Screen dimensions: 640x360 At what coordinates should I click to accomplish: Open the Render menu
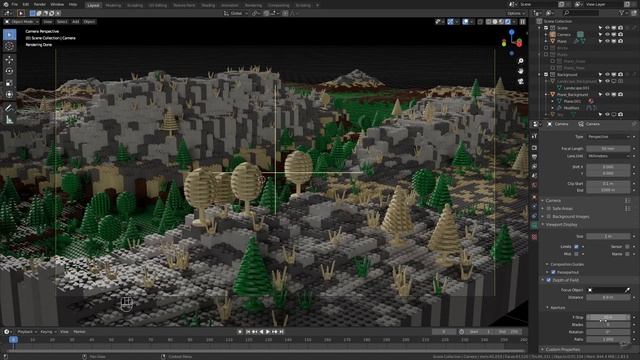pos(40,4)
